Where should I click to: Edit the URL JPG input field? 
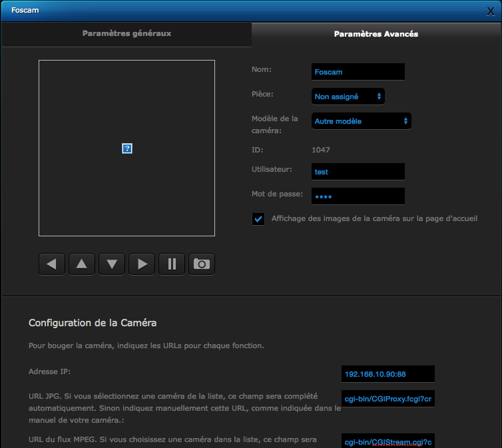point(387,399)
